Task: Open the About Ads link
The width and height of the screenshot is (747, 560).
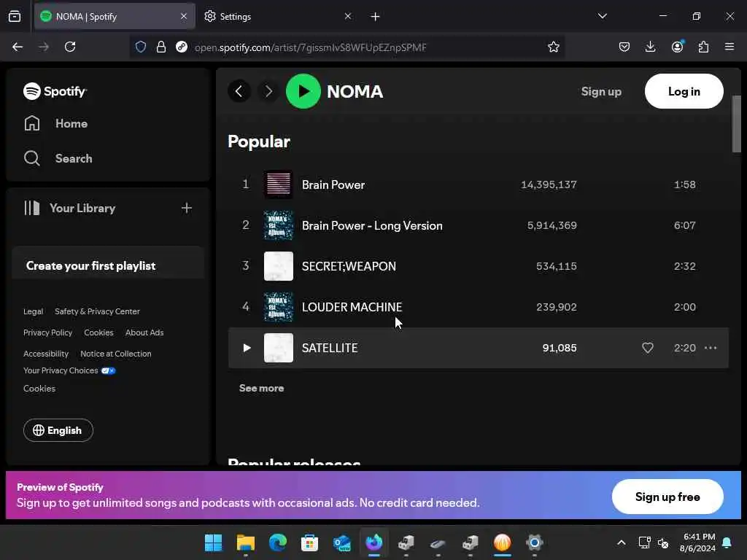Action: pos(144,332)
